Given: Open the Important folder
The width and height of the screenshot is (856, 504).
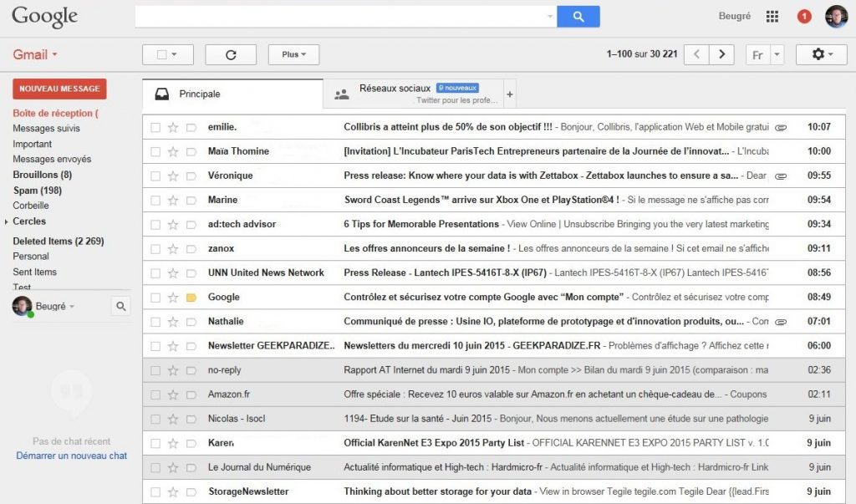Looking at the screenshot, I should [x=33, y=144].
